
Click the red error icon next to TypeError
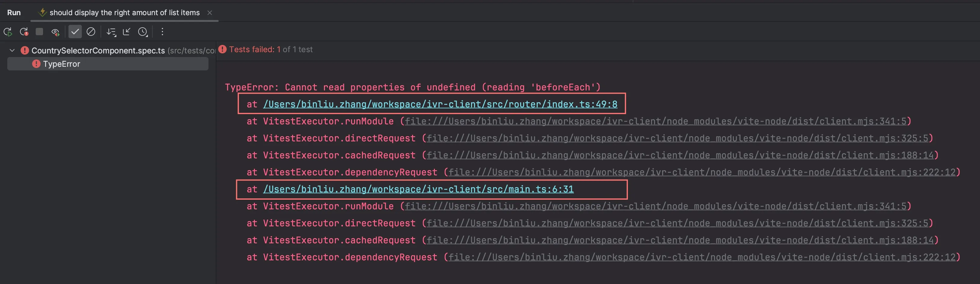click(x=36, y=64)
